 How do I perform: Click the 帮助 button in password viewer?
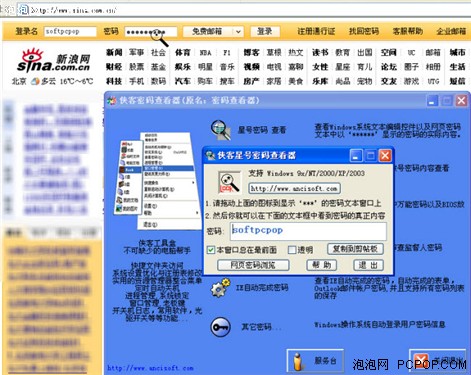321,265
